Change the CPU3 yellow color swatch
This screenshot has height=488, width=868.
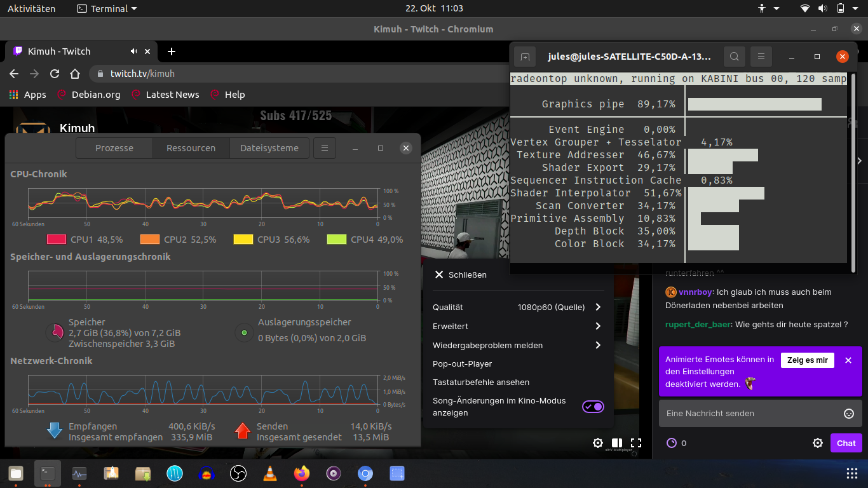point(243,240)
